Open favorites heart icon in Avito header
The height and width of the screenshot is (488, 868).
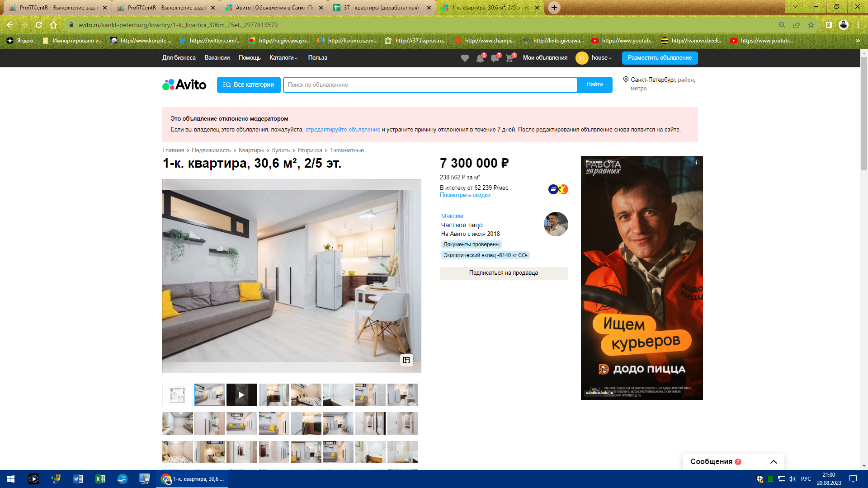465,58
